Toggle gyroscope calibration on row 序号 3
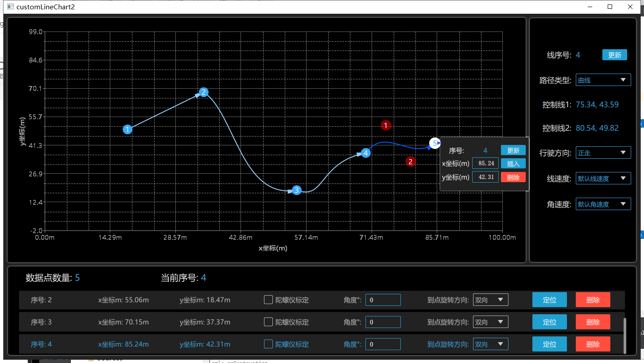Viewport: 644px width, 363px height. tap(268, 322)
